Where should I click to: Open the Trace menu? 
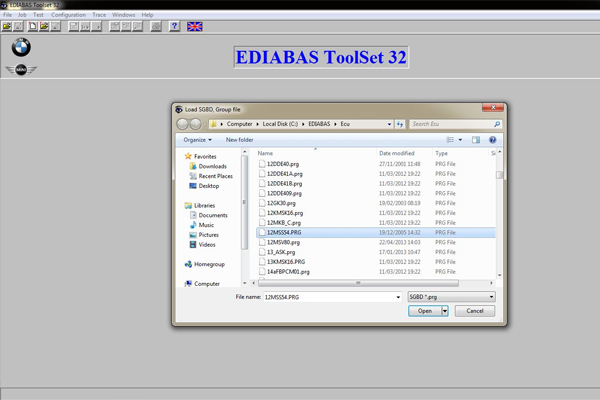99,15
